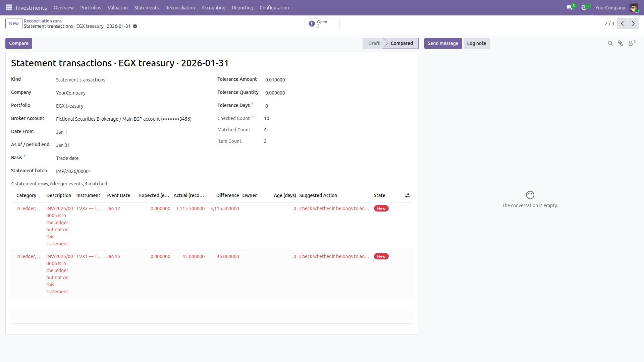Click the Reconciliation runs breadcrumb link

point(43,21)
